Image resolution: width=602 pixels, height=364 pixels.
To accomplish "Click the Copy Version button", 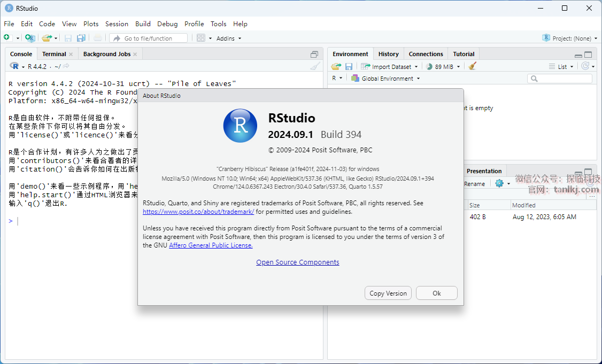I will coord(388,293).
